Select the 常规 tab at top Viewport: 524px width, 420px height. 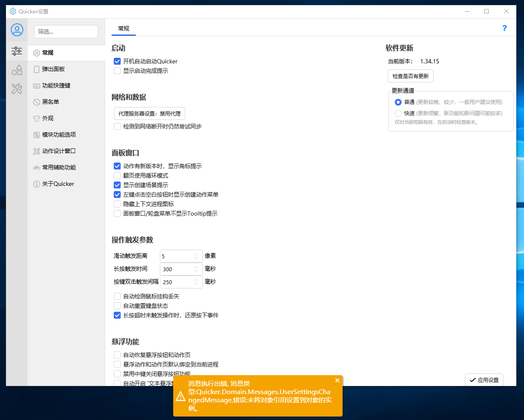pos(124,28)
